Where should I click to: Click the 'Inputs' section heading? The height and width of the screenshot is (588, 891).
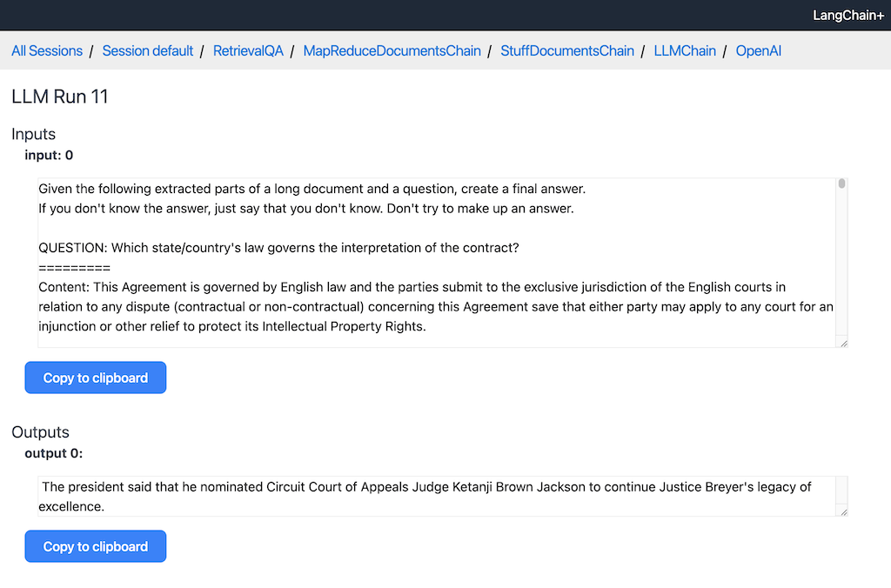point(34,134)
